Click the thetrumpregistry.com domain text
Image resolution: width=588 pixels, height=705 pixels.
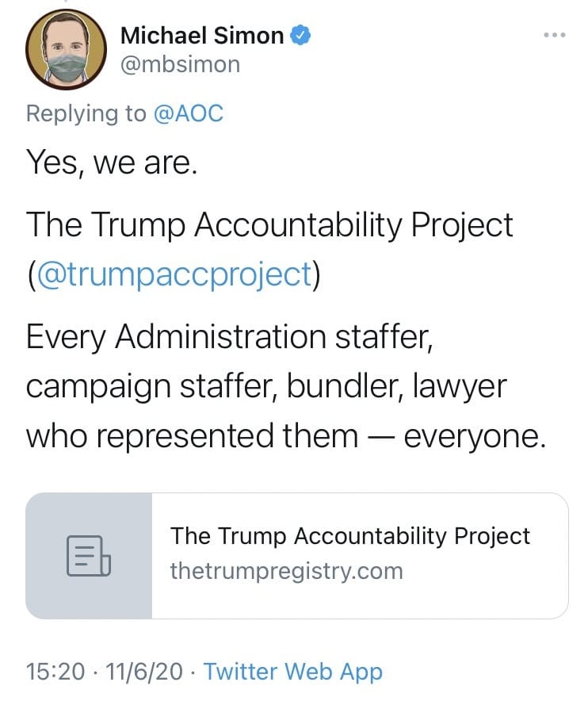[x=286, y=571]
